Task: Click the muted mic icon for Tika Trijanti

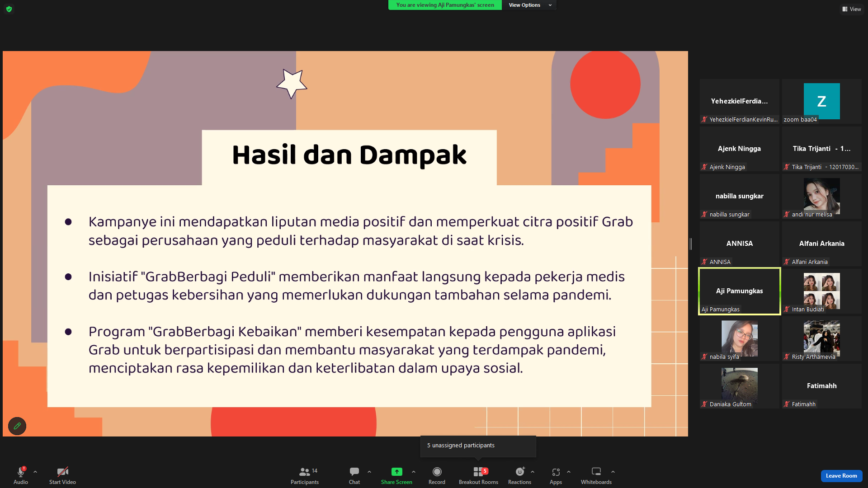Action: pos(787,167)
